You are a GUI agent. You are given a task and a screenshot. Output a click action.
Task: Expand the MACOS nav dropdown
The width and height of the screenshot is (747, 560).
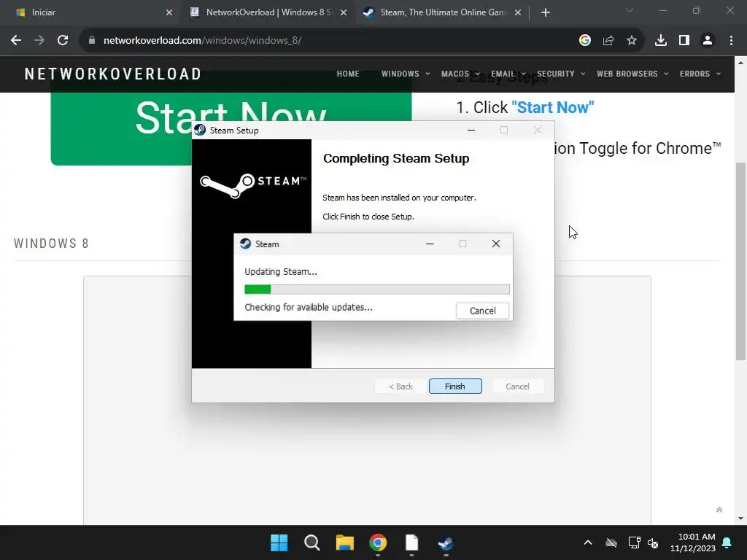click(460, 74)
